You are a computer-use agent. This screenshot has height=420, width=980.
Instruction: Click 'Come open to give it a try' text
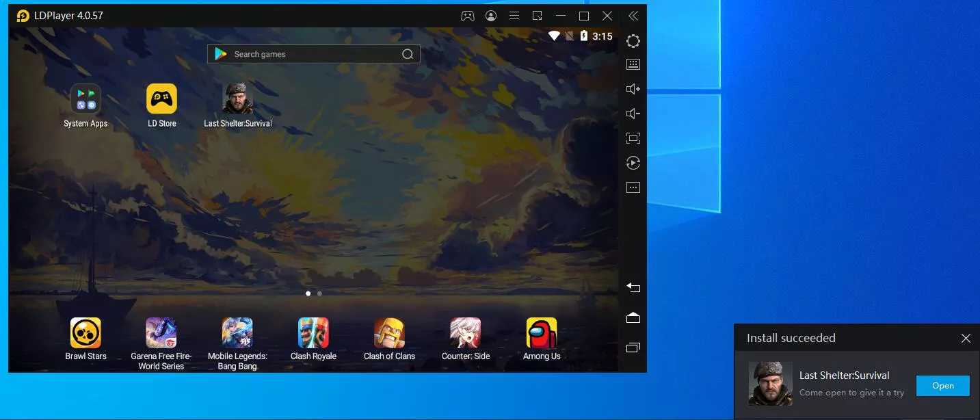[x=851, y=393]
